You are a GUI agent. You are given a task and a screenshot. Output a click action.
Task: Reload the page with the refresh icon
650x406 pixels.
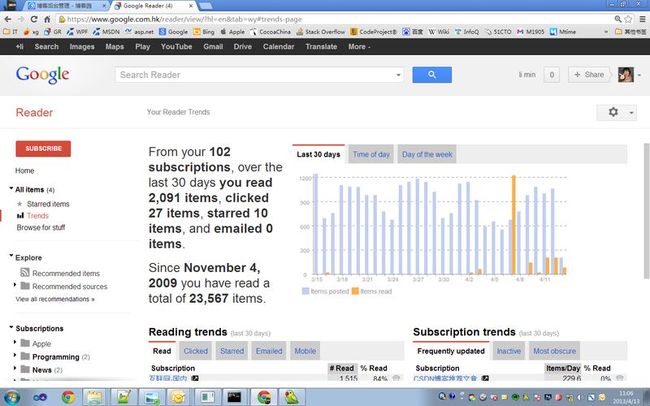point(34,19)
